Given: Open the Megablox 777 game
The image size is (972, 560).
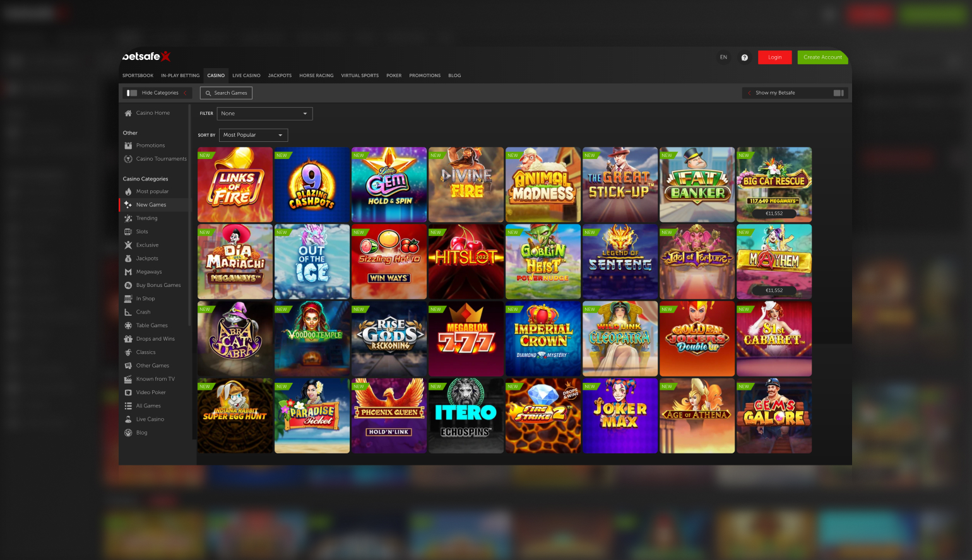Looking at the screenshot, I should pos(466,339).
